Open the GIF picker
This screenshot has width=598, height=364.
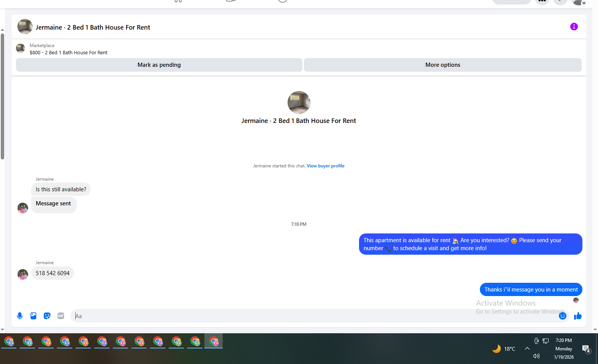tap(61, 316)
